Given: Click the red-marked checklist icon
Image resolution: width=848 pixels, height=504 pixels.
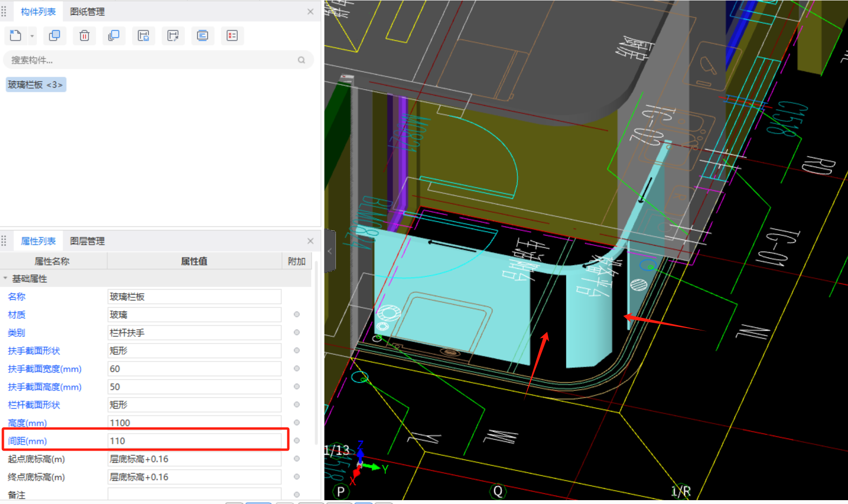Looking at the screenshot, I should pos(232,36).
